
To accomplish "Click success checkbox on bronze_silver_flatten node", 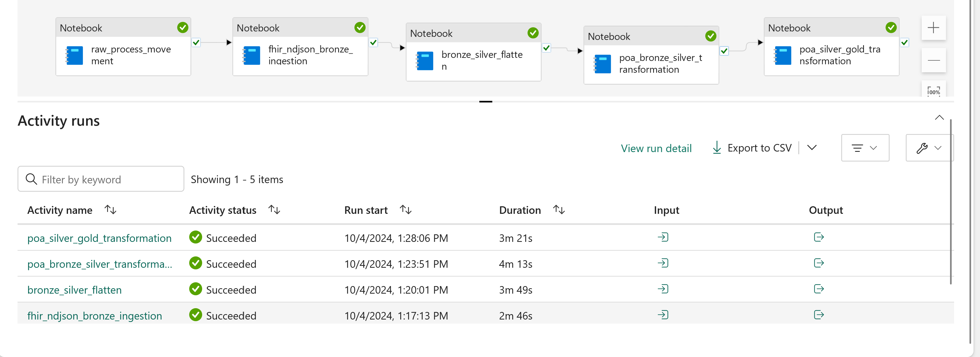I will 546,48.
